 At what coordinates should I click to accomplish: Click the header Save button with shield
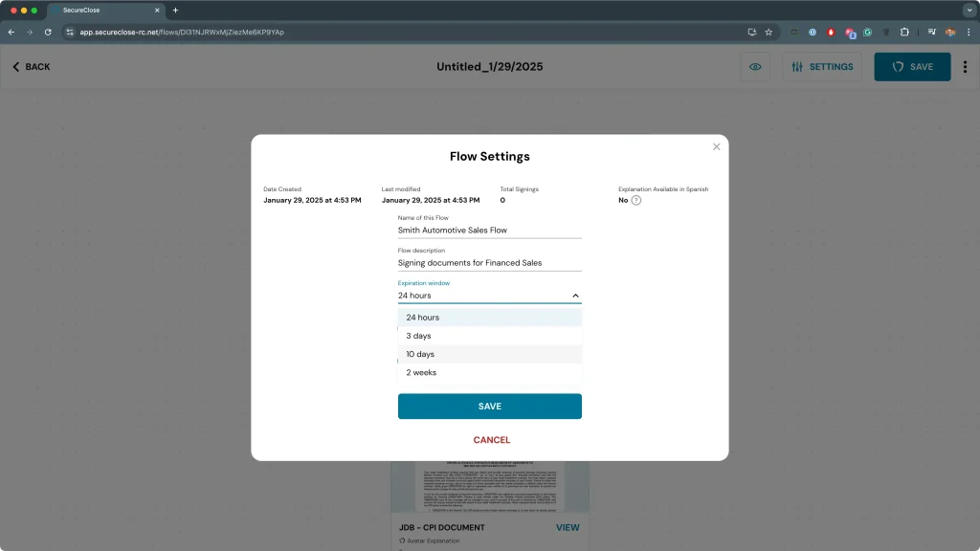(912, 67)
